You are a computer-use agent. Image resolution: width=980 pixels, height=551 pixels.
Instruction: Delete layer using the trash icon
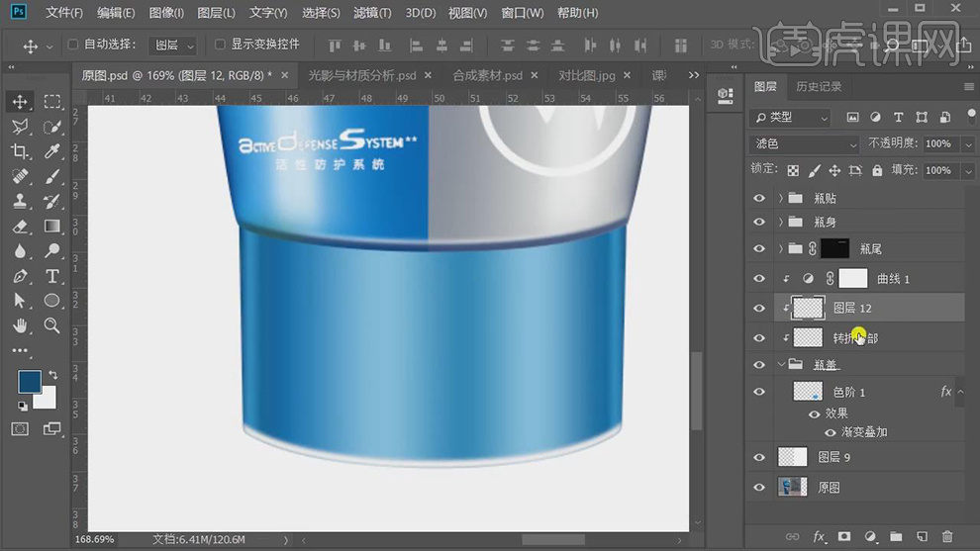(947, 537)
